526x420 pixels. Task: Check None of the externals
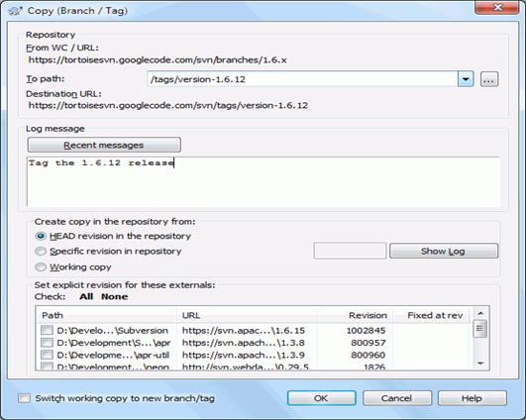(114, 296)
